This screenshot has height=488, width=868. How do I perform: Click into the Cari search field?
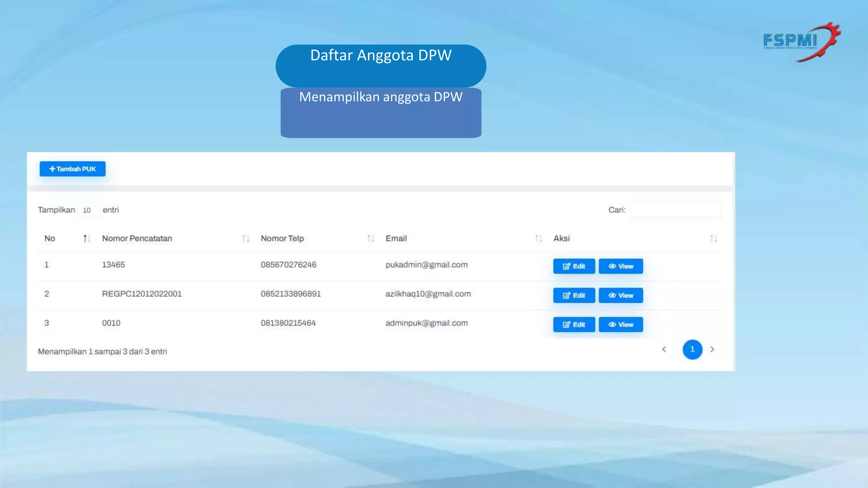pyautogui.click(x=675, y=210)
